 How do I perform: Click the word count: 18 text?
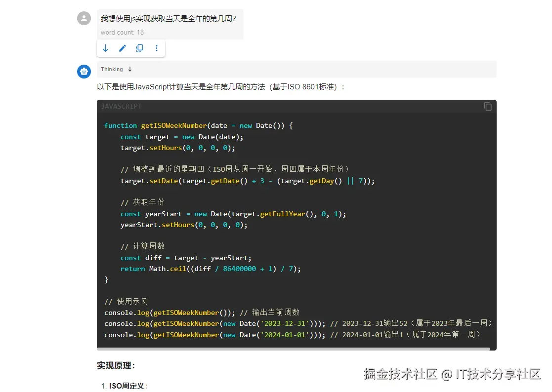[x=122, y=33]
